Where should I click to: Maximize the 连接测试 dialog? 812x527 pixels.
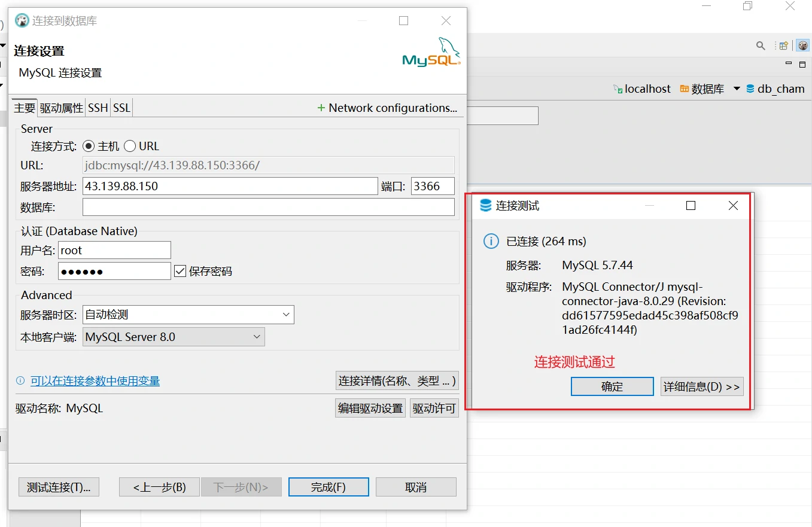691,205
